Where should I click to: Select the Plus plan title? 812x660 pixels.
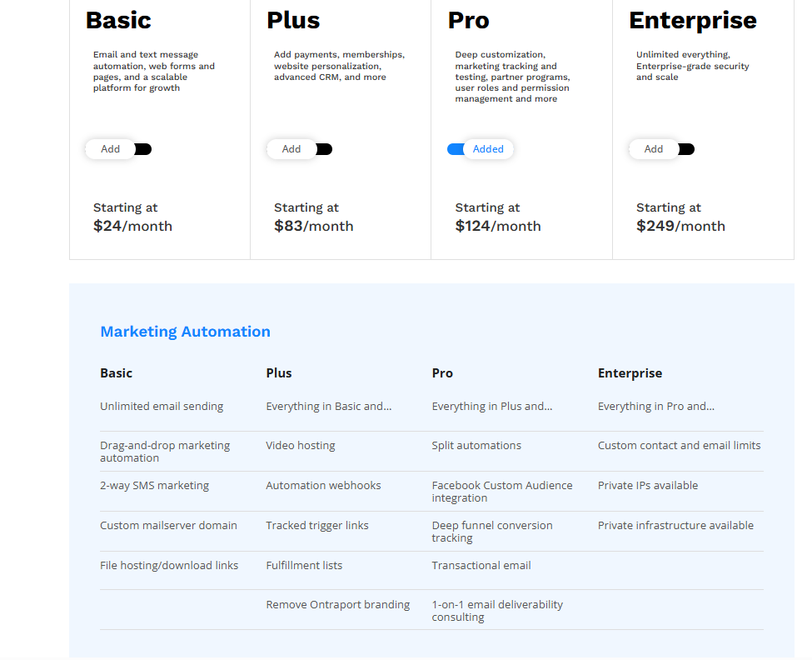coord(293,21)
